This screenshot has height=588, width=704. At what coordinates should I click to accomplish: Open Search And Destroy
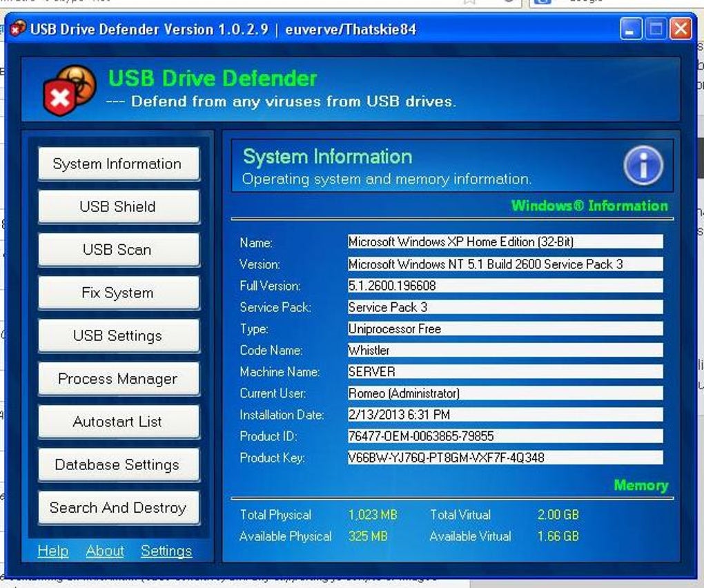click(x=119, y=508)
